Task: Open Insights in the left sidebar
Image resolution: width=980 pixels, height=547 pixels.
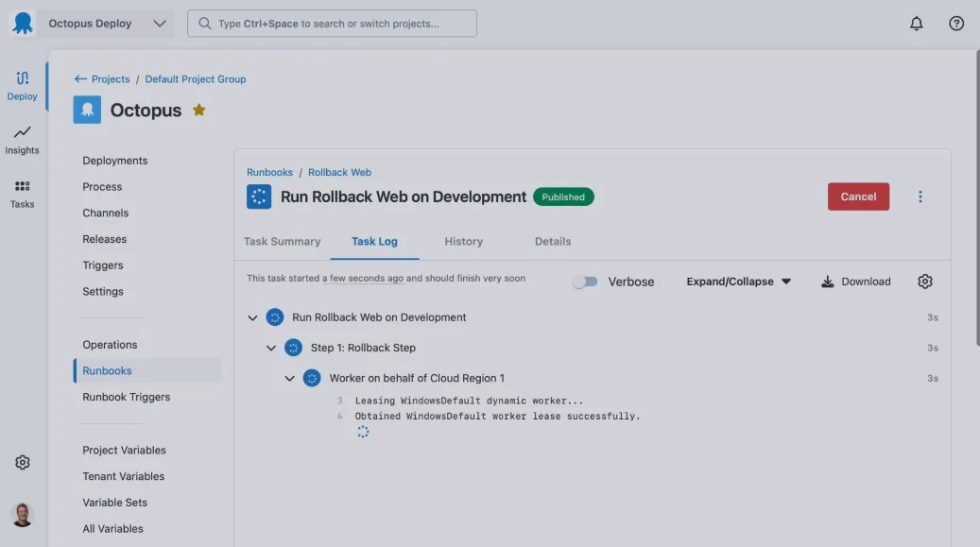Action: coord(22,140)
